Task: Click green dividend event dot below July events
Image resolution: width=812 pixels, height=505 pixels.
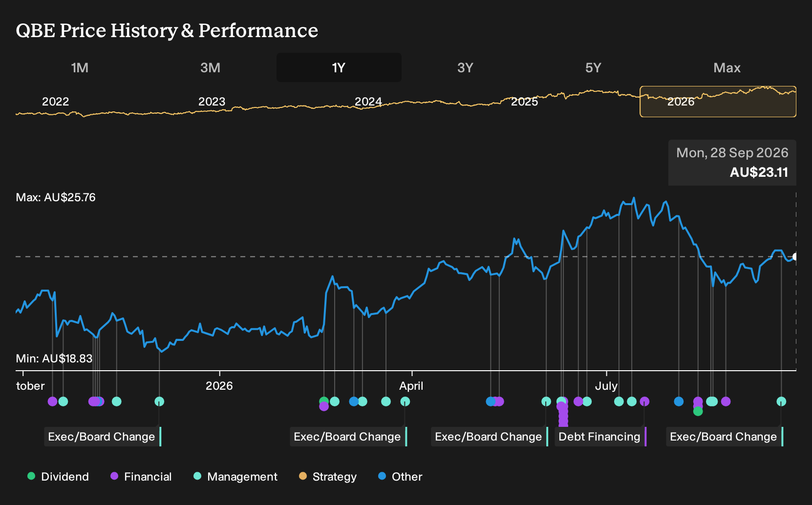Action: click(698, 411)
